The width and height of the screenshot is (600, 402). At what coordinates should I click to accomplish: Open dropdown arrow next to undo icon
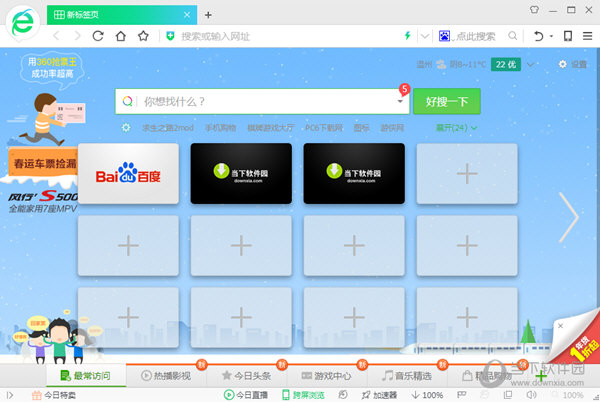(x=551, y=36)
